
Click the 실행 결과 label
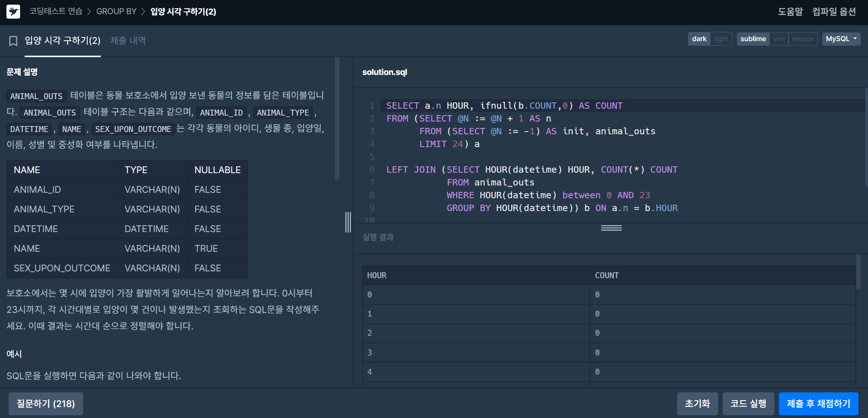coord(378,237)
